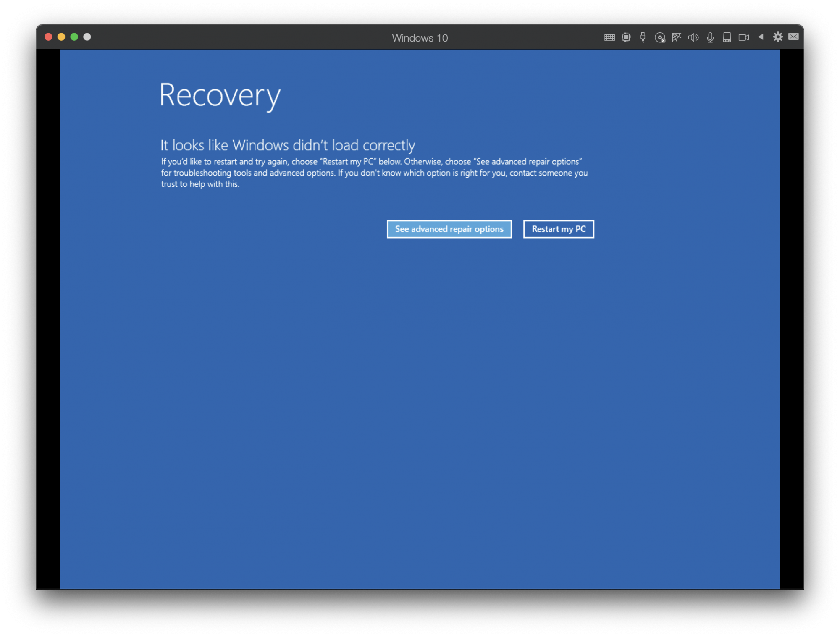Click the Windows 10 window title
Viewport: 840px width, 637px height.
(420, 38)
